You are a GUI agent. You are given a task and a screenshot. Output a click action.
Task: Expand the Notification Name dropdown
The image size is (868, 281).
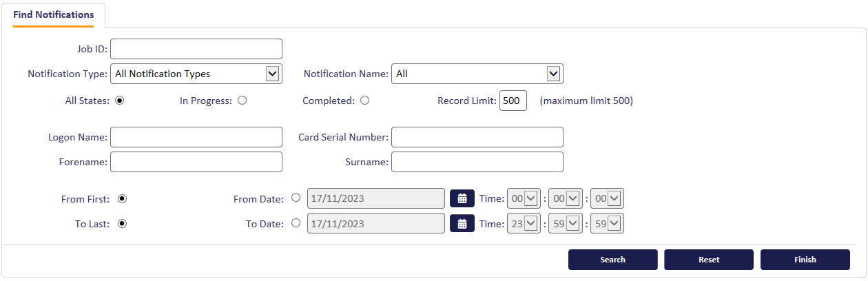pyautogui.click(x=477, y=74)
